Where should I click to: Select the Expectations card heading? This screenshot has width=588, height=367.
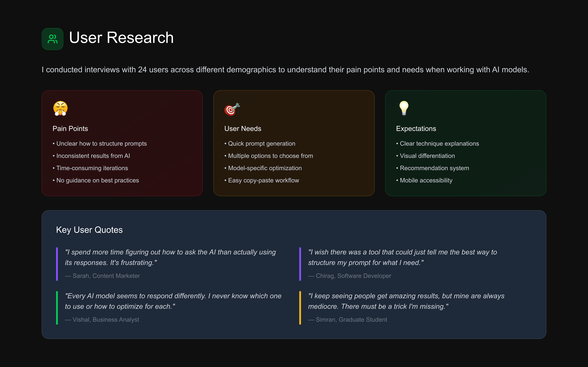click(x=416, y=129)
